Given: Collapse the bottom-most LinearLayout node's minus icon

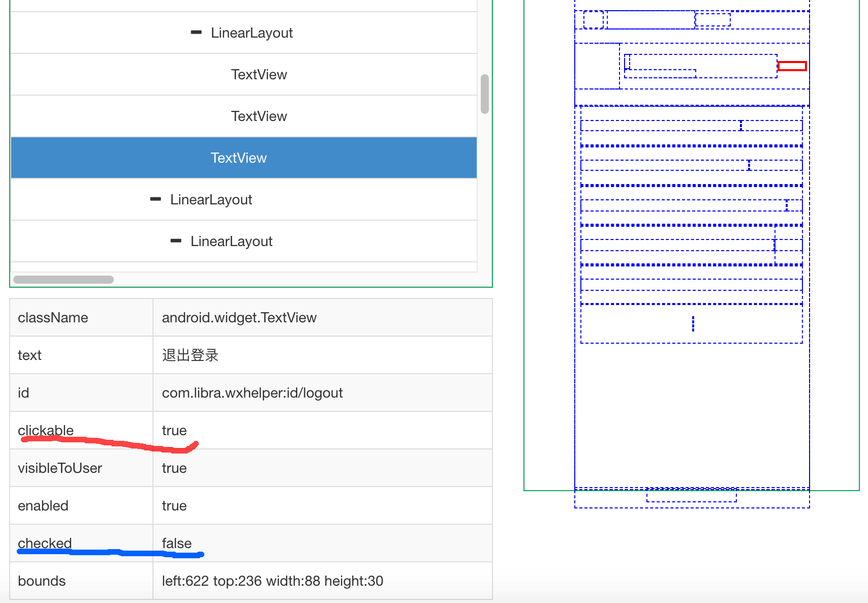Looking at the screenshot, I should pyautogui.click(x=176, y=241).
